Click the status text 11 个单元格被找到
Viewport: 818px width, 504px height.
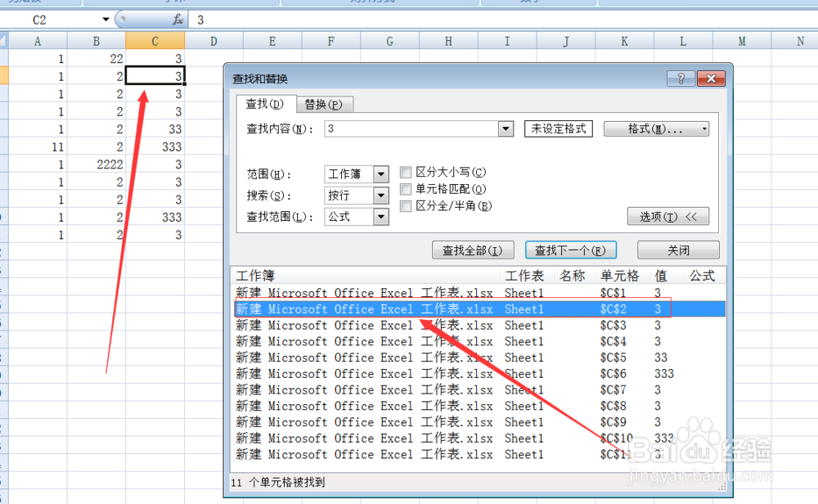click(278, 482)
